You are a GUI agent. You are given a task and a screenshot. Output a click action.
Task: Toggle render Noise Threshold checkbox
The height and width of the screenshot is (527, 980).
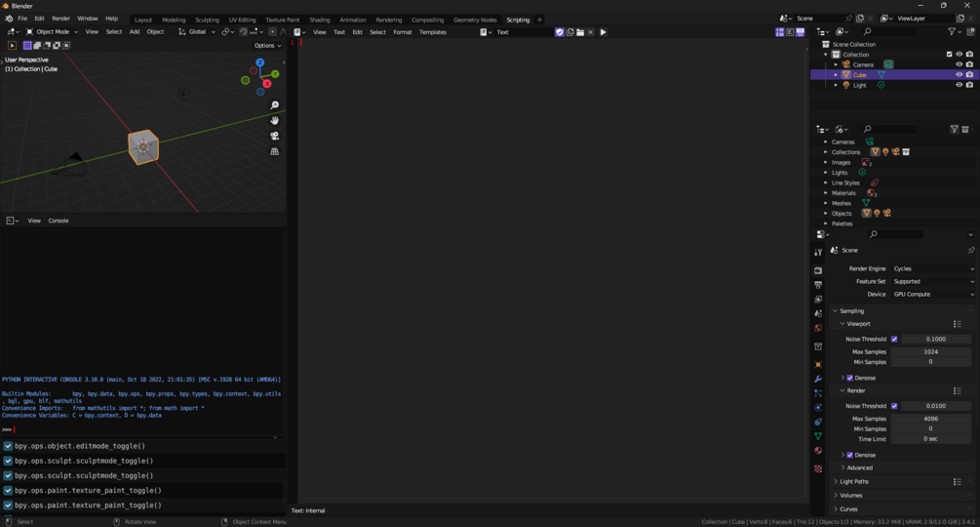tap(894, 406)
